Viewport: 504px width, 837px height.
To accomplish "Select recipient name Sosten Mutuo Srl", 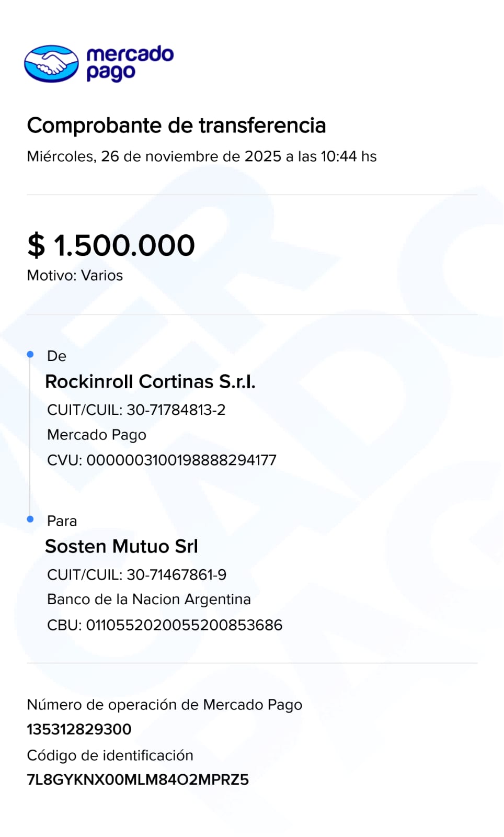I will point(121,547).
